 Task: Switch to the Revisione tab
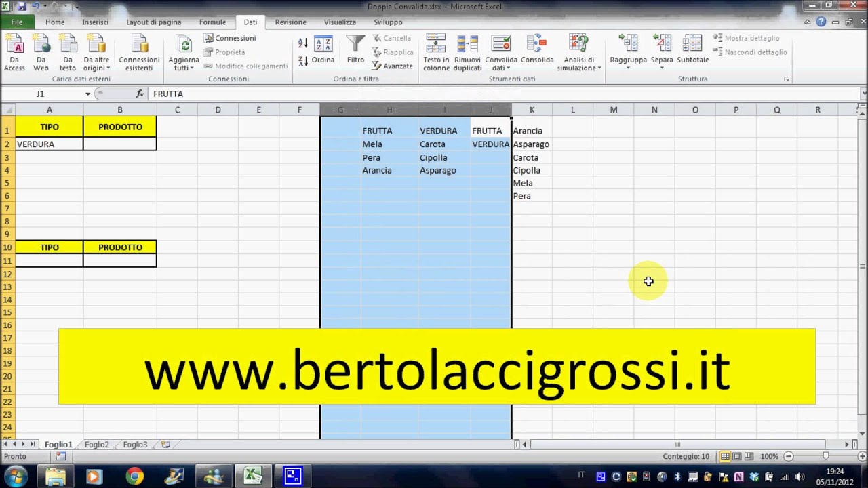[290, 22]
